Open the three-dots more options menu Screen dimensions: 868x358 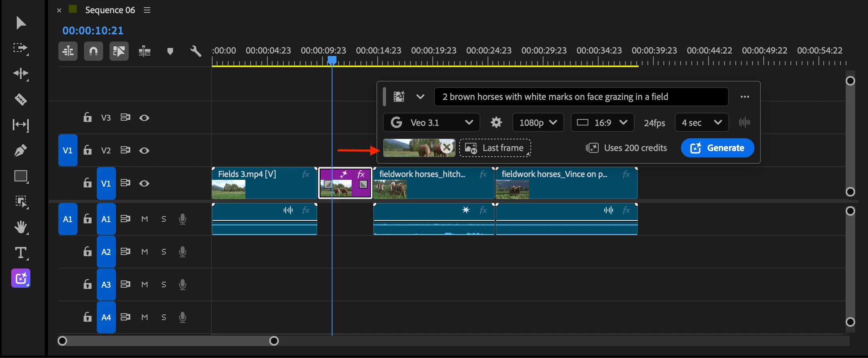745,97
